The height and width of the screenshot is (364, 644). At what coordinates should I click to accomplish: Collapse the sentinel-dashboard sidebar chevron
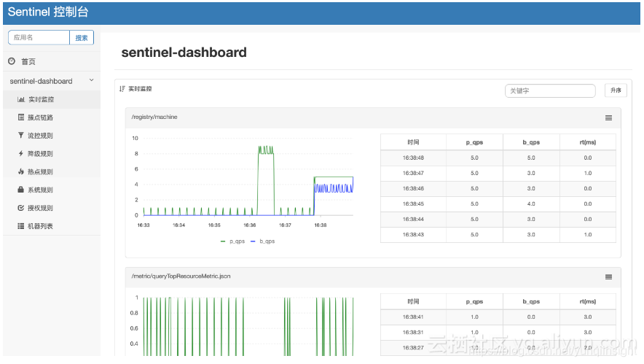click(92, 80)
